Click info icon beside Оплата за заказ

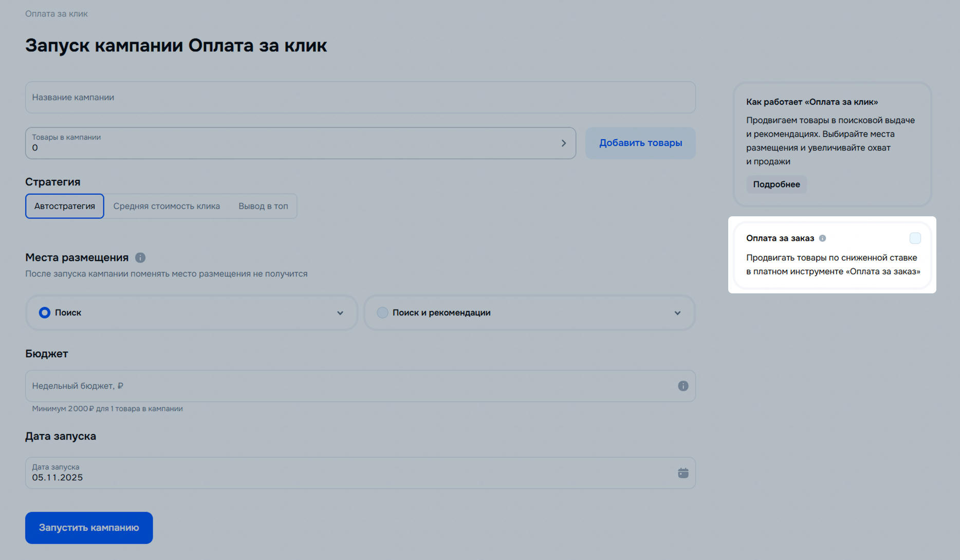coord(822,238)
